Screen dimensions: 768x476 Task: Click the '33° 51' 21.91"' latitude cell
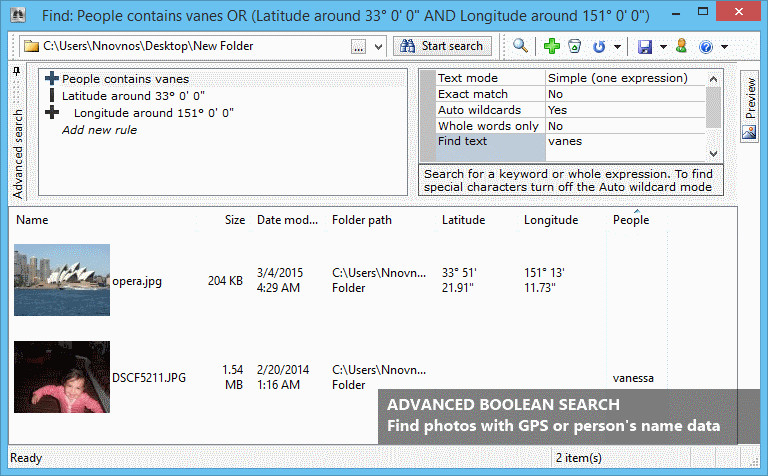click(459, 280)
